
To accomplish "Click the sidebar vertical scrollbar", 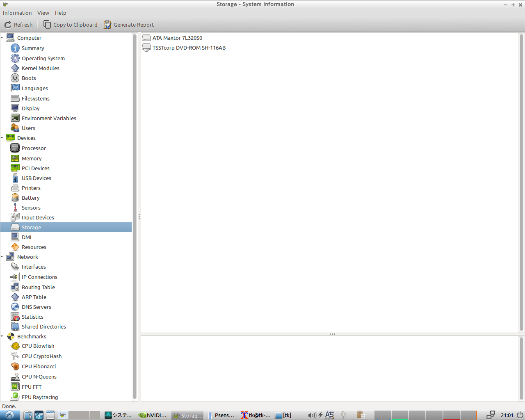I will point(135,217).
